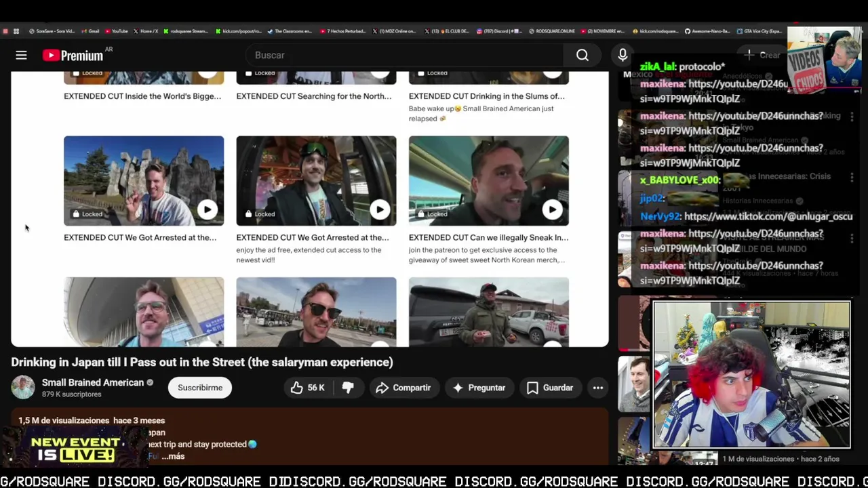This screenshot has width=868, height=488.
Task: Open the browser tab grid icon
Action: click(16, 31)
